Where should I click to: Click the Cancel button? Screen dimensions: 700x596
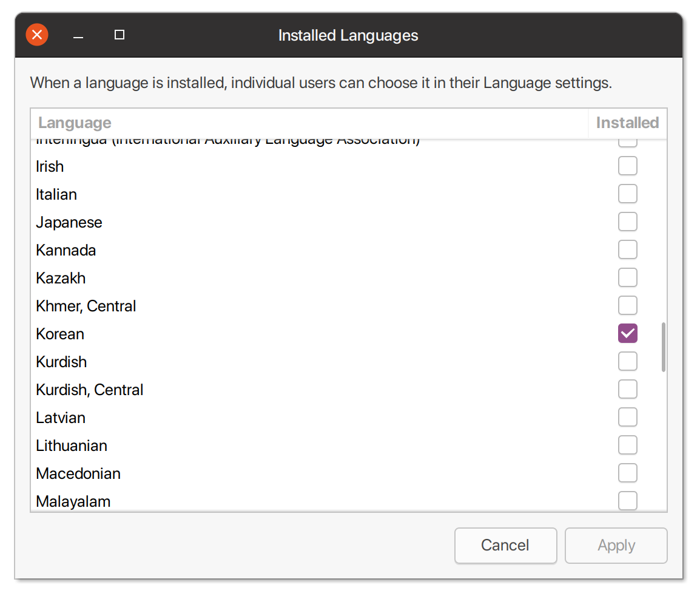pos(505,545)
